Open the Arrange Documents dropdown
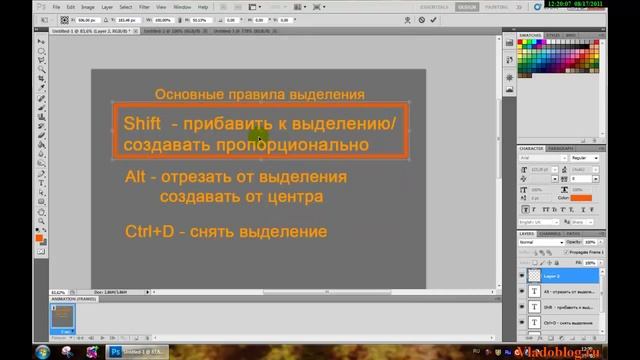Screen dimensions: 640x360 coord(300,7)
